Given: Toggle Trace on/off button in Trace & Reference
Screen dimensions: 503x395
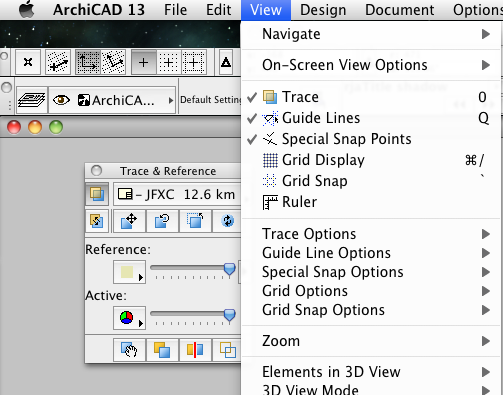Looking at the screenshot, I should [97, 194].
